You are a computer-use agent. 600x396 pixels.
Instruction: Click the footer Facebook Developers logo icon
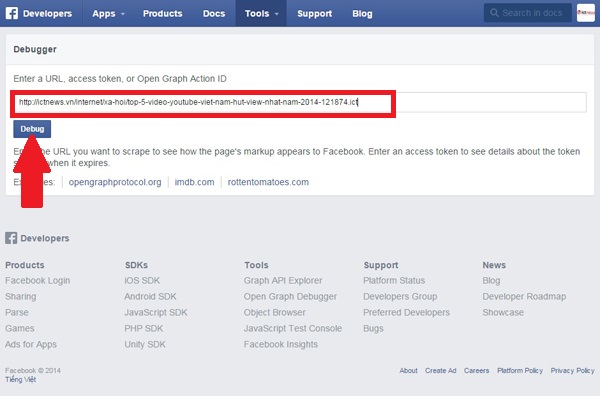click(11, 238)
